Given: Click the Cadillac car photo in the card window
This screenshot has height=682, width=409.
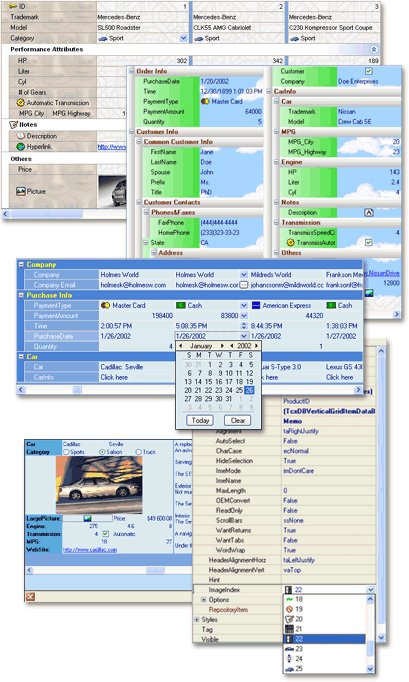Looking at the screenshot, I should pyautogui.click(x=99, y=485).
